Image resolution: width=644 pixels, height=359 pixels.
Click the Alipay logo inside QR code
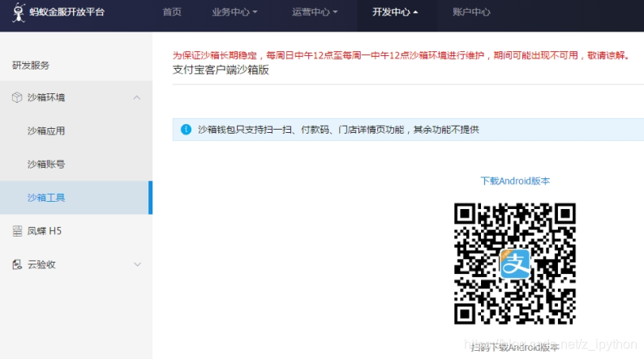(x=514, y=264)
